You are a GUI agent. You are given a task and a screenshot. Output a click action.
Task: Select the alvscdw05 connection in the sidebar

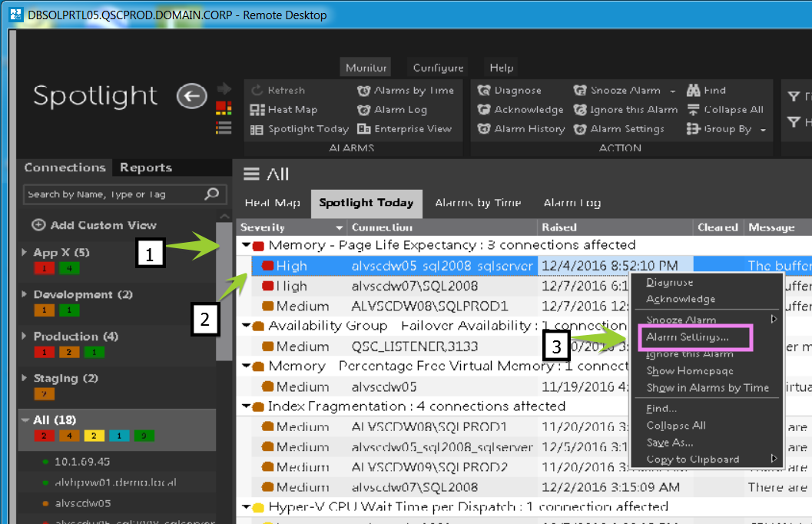pos(83,504)
